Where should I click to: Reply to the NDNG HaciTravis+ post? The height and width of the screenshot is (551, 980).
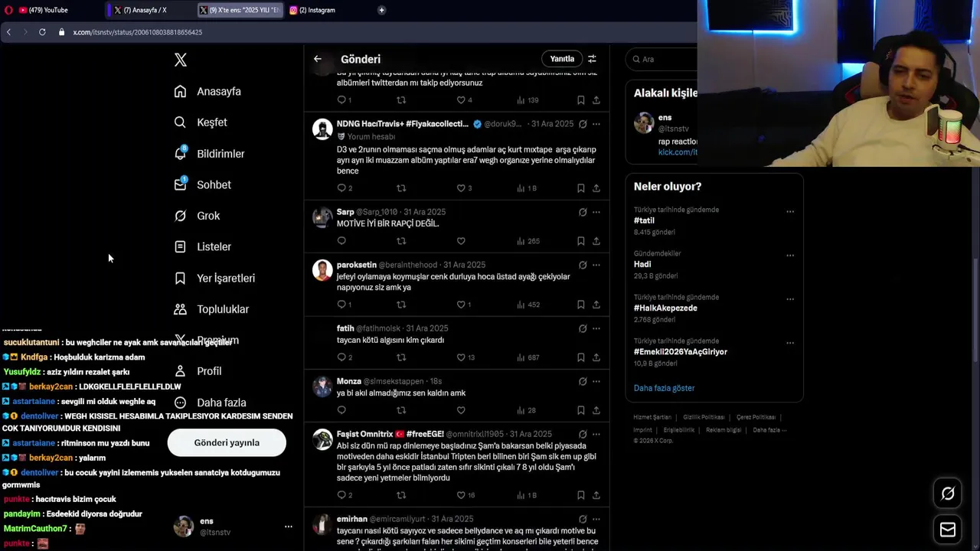coord(341,188)
